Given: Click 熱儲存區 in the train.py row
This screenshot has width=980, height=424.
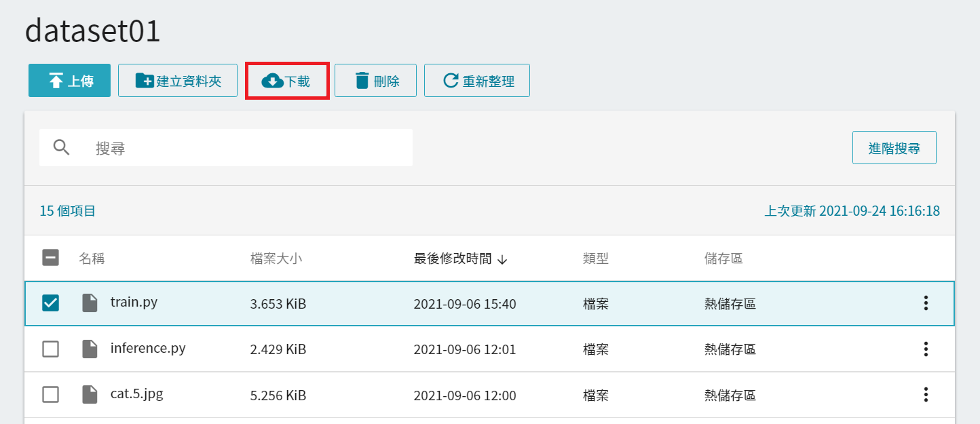Looking at the screenshot, I should (730, 305).
